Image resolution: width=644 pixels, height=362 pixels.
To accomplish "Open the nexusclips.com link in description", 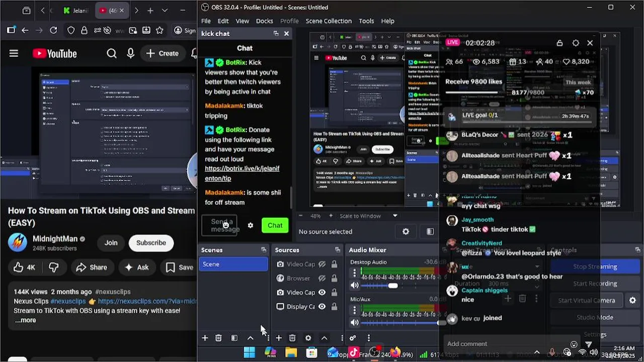I will coord(147,301).
